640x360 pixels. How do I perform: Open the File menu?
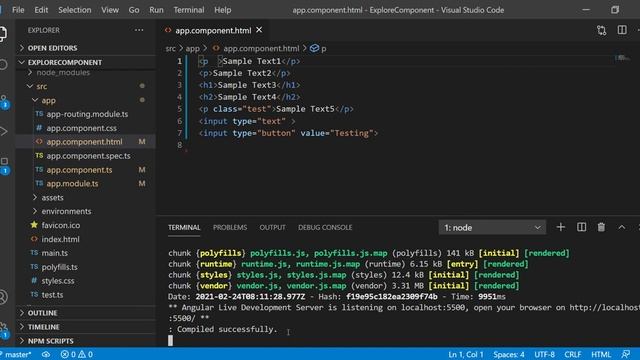pos(18,10)
